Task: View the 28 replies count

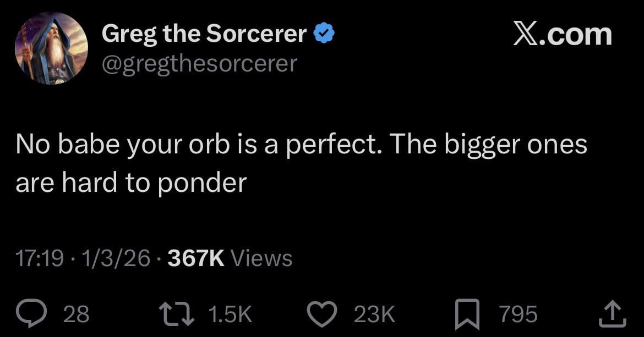Action: (76, 314)
